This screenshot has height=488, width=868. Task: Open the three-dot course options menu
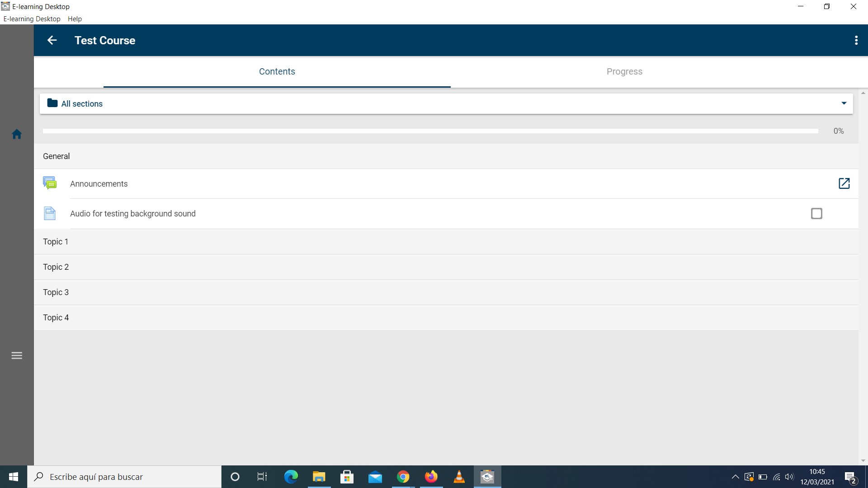tap(856, 40)
